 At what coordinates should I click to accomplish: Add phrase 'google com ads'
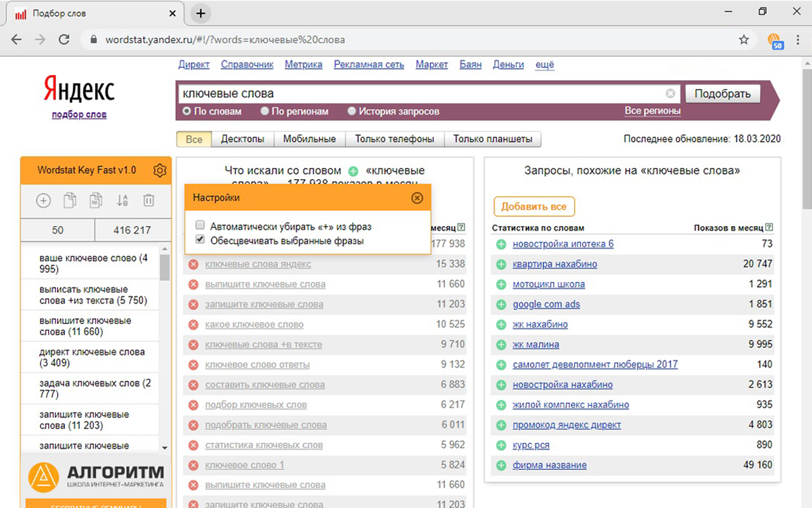click(501, 305)
